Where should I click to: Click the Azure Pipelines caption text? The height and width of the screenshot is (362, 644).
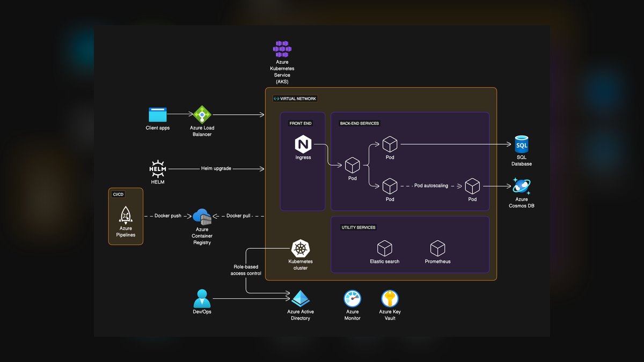126,232
